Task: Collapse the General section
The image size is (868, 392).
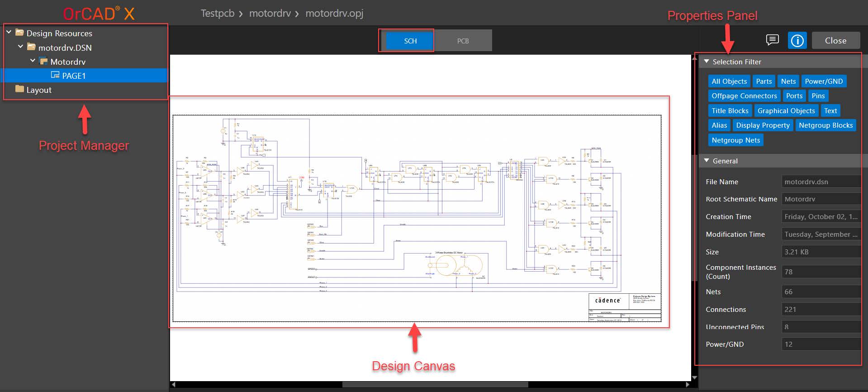Action: (707, 161)
